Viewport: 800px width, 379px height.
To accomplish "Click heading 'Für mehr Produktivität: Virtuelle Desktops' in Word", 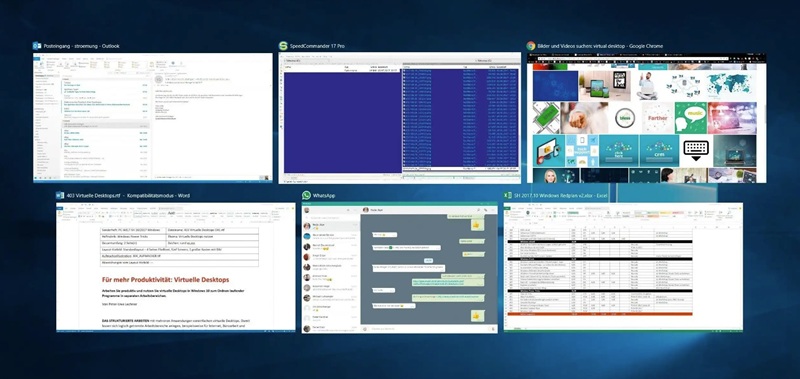I will pos(165,280).
